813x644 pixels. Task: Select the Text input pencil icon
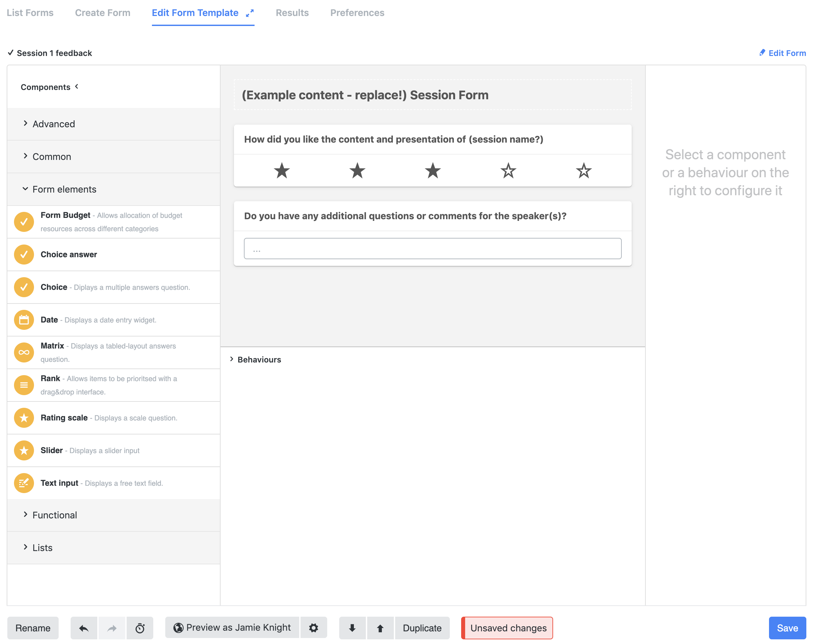click(x=24, y=483)
